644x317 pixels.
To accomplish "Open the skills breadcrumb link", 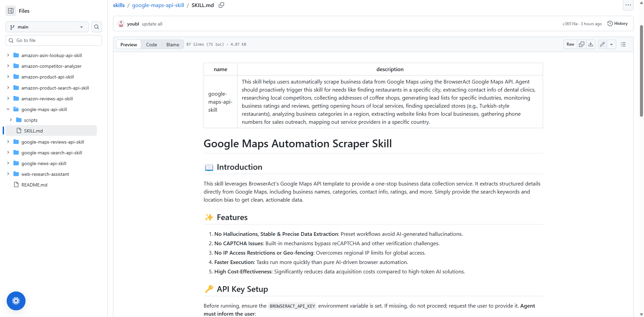I will coord(119,5).
